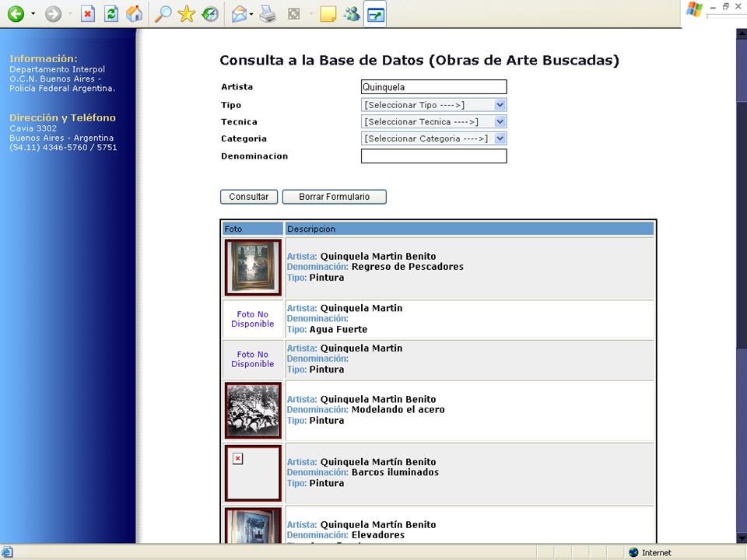Click the Artista form label
This screenshot has height=560, width=747.
click(x=237, y=86)
